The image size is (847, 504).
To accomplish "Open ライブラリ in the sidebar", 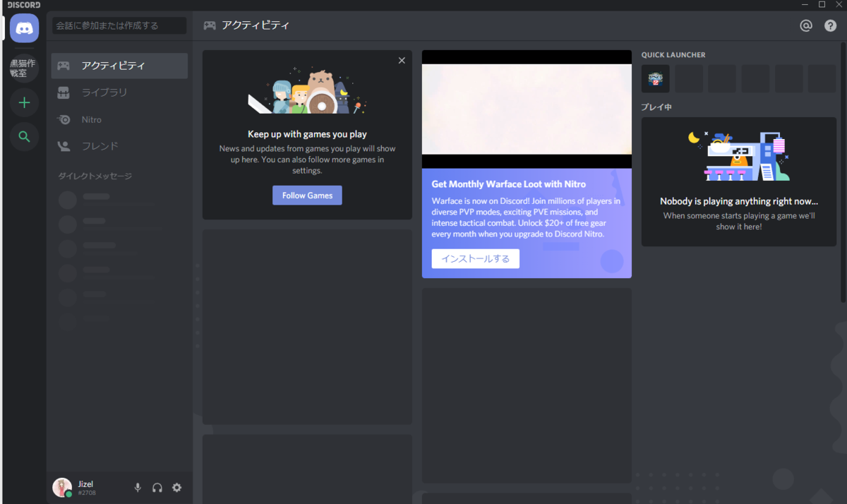I will [x=119, y=92].
